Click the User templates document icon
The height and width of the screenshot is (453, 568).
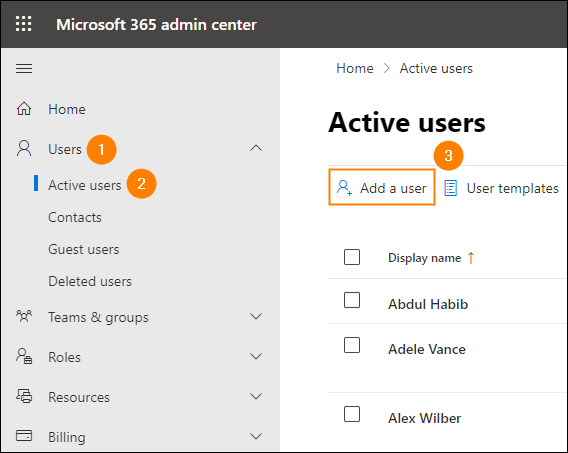451,188
